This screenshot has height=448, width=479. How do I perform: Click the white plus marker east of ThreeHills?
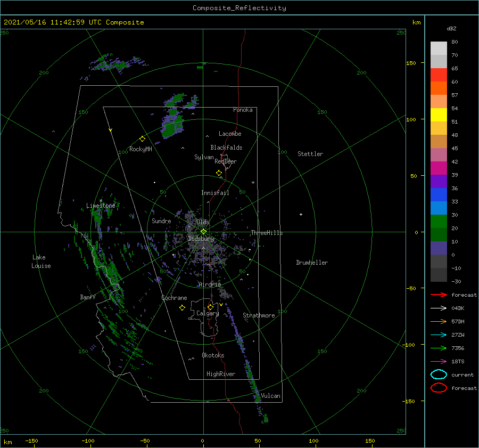[301, 214]
